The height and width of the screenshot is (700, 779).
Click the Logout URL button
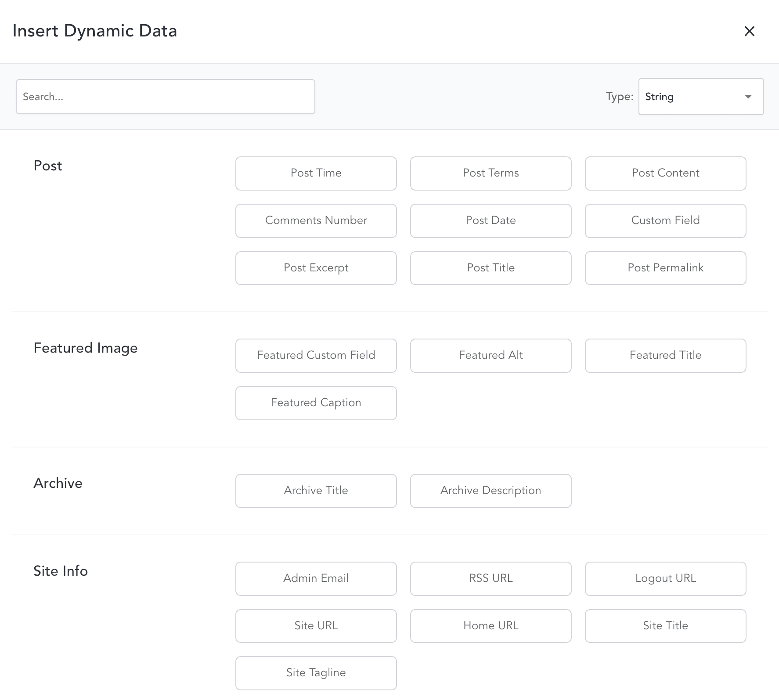coord(665,578)
